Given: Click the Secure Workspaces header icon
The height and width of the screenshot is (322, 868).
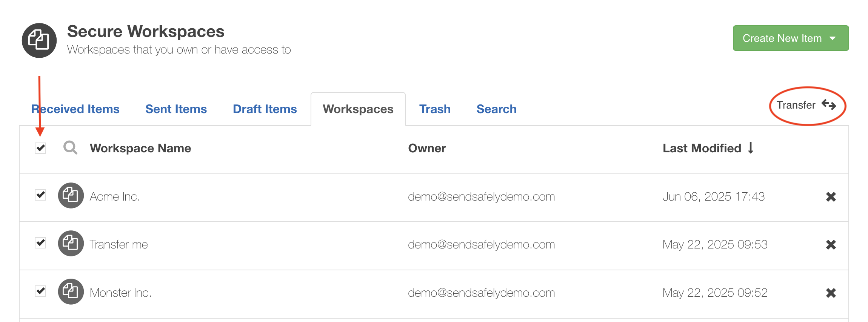Looking at the screenshot, I should (39, 40).
